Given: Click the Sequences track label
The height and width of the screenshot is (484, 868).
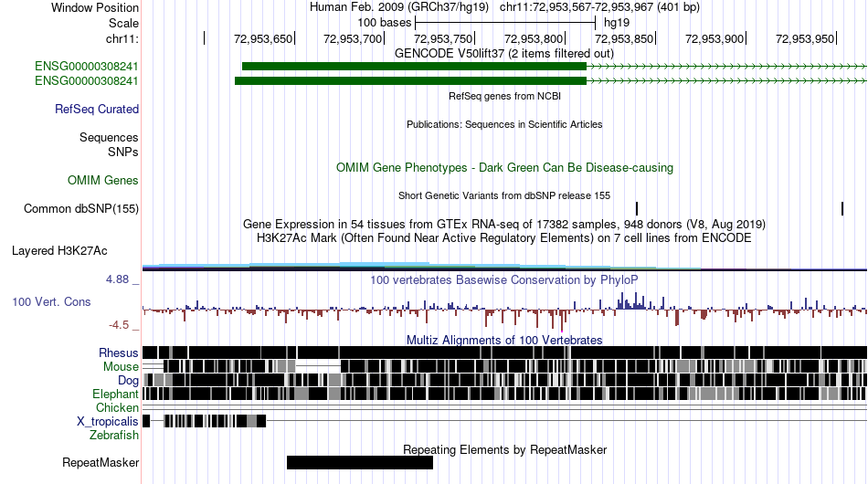Looking at the screenshot, I should (109, 137).
